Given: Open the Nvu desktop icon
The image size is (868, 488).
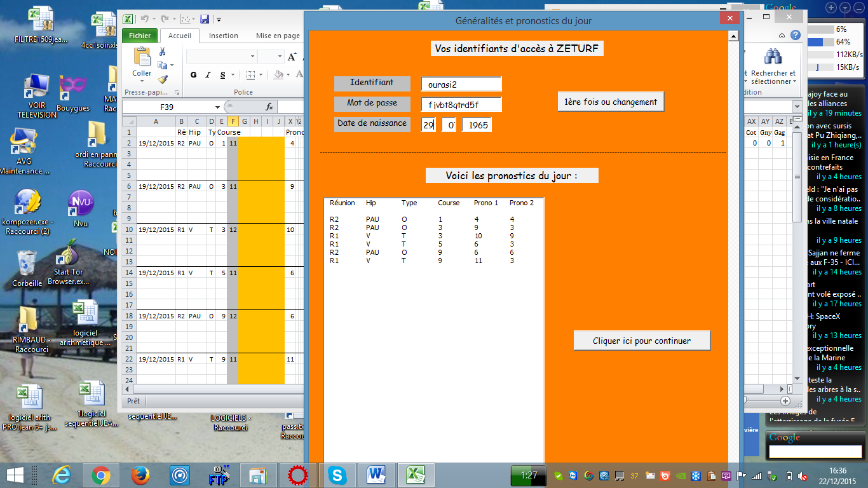Looking at the screenshot, I should [x=81, y=208].
